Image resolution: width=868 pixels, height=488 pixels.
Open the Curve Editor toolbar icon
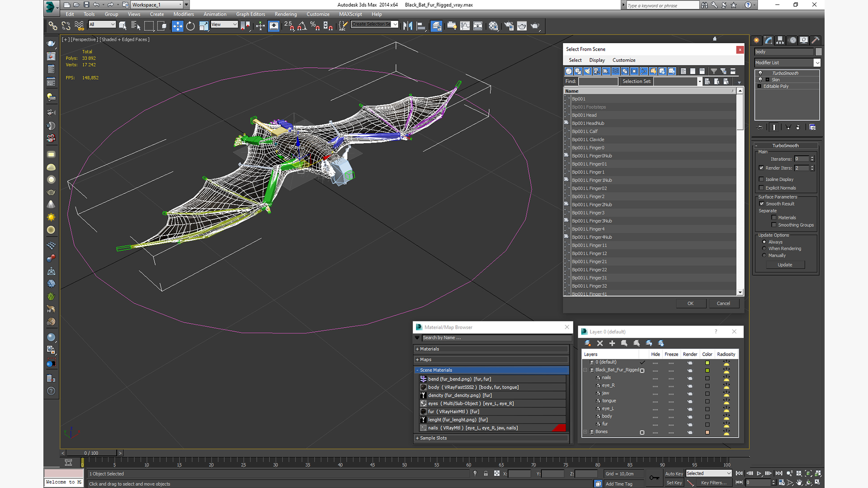tap(465, 26)
